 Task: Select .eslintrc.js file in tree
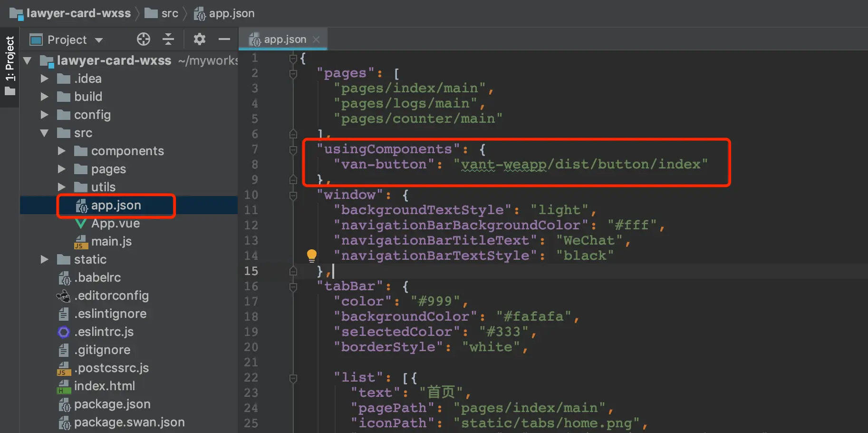pos(104,332)
